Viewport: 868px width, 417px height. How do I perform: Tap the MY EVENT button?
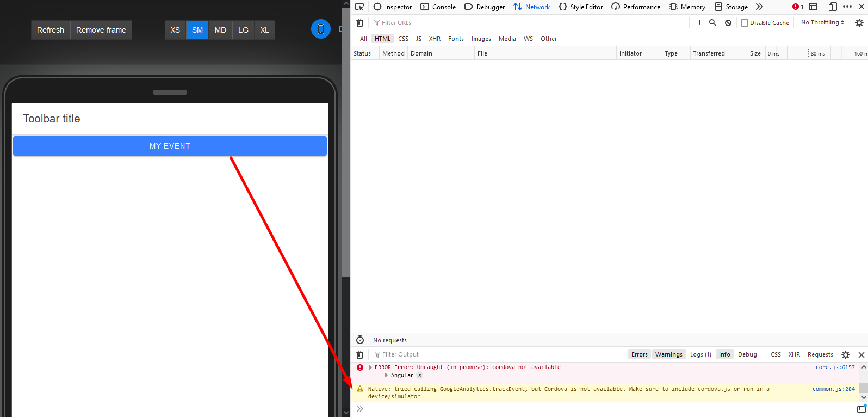tap(170, 146)
